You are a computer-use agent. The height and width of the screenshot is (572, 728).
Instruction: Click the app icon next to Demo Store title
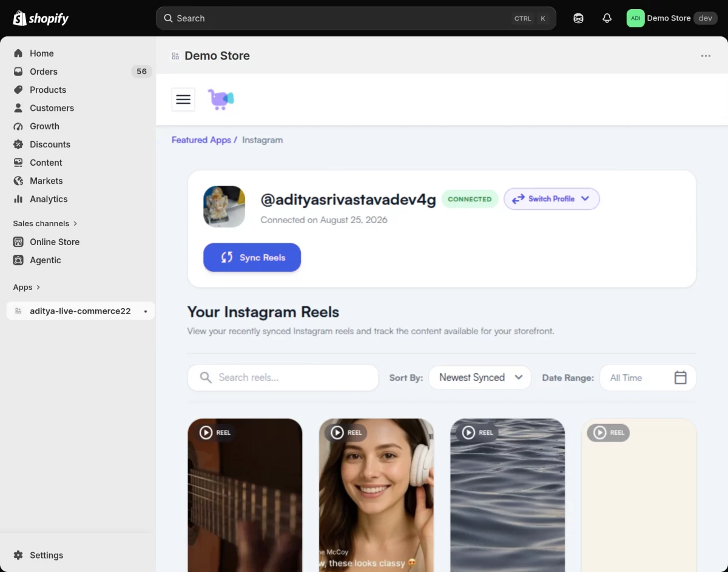tap(175, 56)
